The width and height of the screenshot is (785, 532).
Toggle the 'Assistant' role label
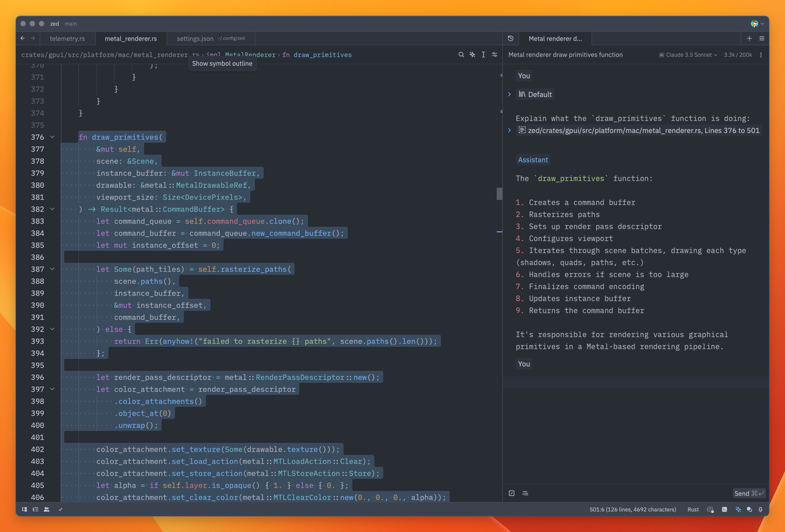533,160
